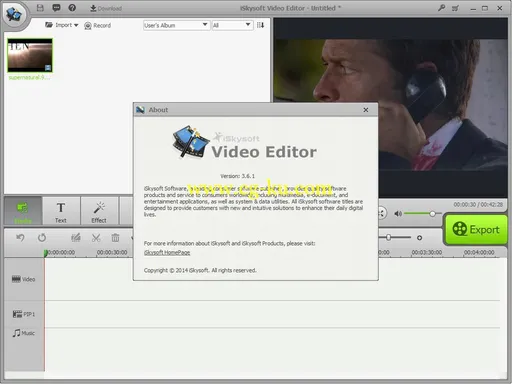Click the 00:00:30 / 00:42:28 time readout
The image size is (512, 384).
pyautogui.click(x=478, y=204)
